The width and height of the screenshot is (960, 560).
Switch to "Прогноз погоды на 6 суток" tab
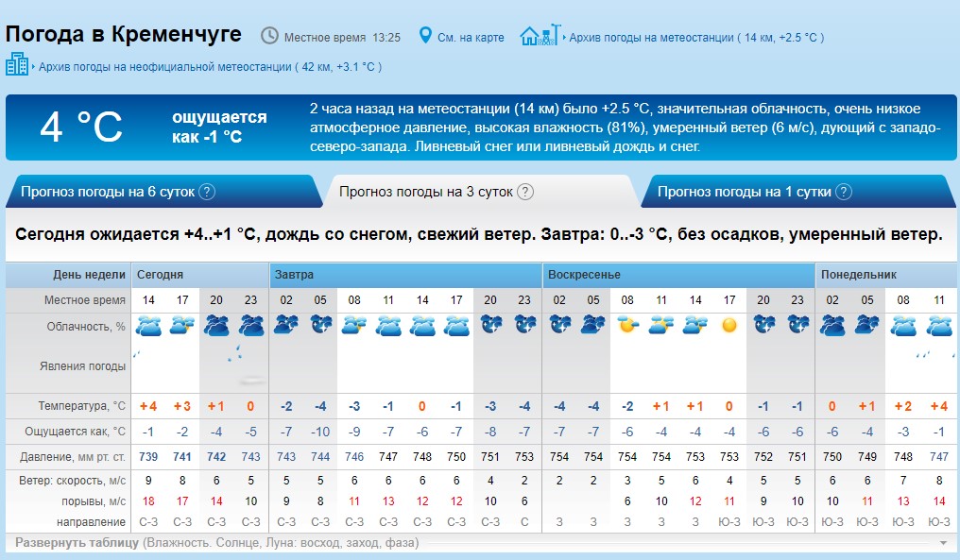pos(107,192)
